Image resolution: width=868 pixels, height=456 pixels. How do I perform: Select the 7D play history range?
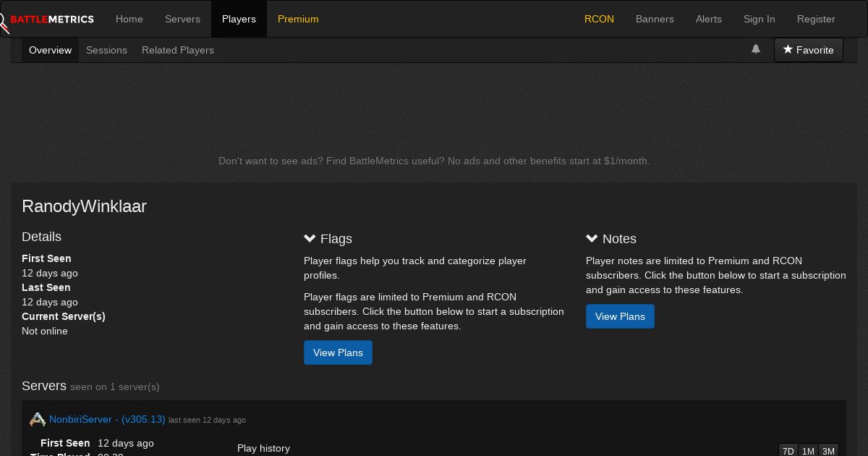(x=788, y=451)
